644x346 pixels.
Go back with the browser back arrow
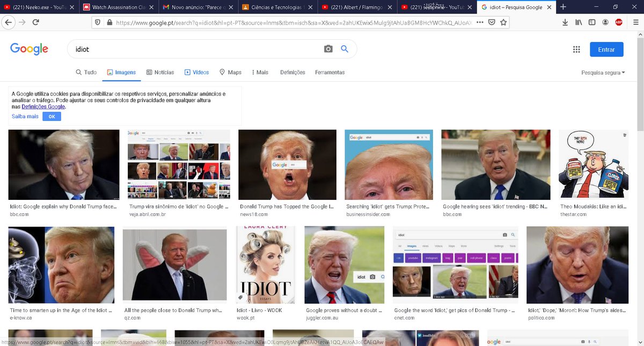(x=9, y=23)
